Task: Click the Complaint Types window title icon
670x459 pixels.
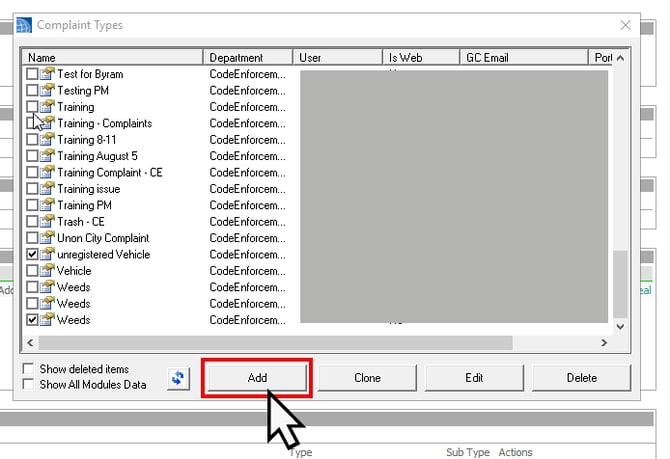Action: (23, 25)
